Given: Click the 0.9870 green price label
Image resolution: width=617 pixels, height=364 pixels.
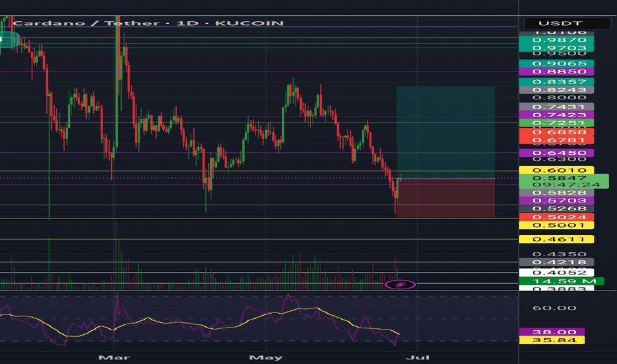Looking at the screenshot, I should coord(556,40).
